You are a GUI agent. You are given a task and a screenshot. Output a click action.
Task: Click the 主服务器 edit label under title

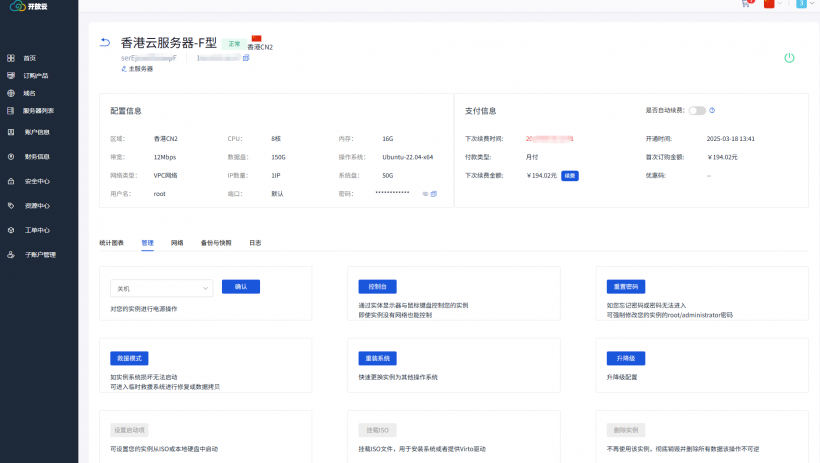click(137, 69)
